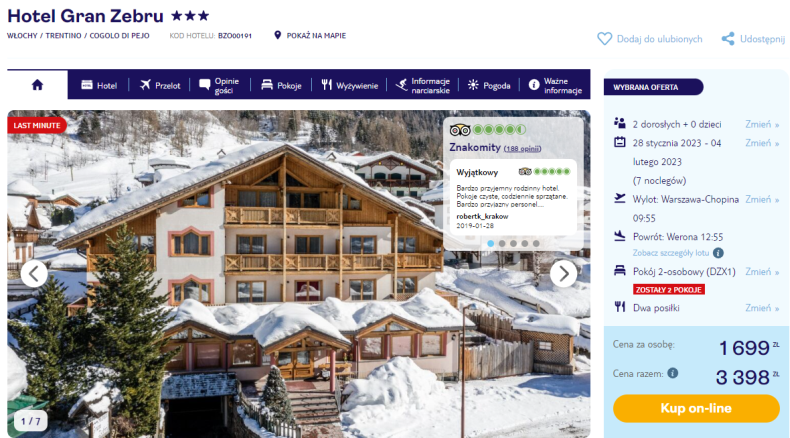Change room type Pokój 2-osobowy via Zmień
The width and height of the screenshot is (790, 438).
(762, 272)
